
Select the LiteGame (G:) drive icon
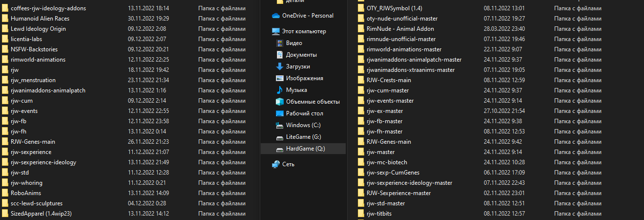tap(280, 137)
